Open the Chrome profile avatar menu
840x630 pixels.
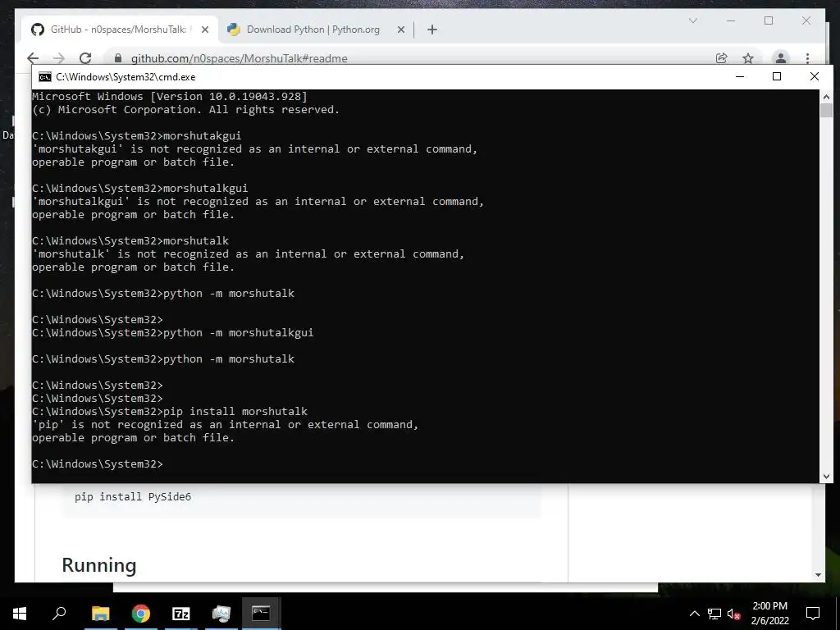781,57
